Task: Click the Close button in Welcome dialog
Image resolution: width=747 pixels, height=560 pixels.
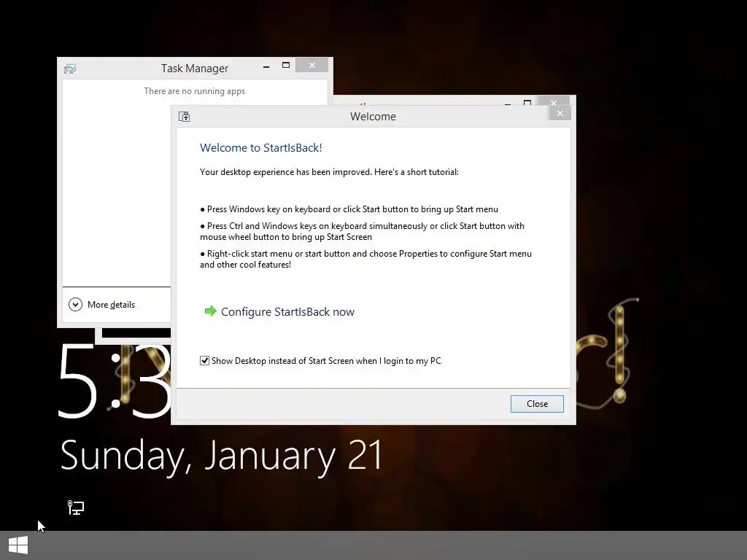Action: [537, 404]
